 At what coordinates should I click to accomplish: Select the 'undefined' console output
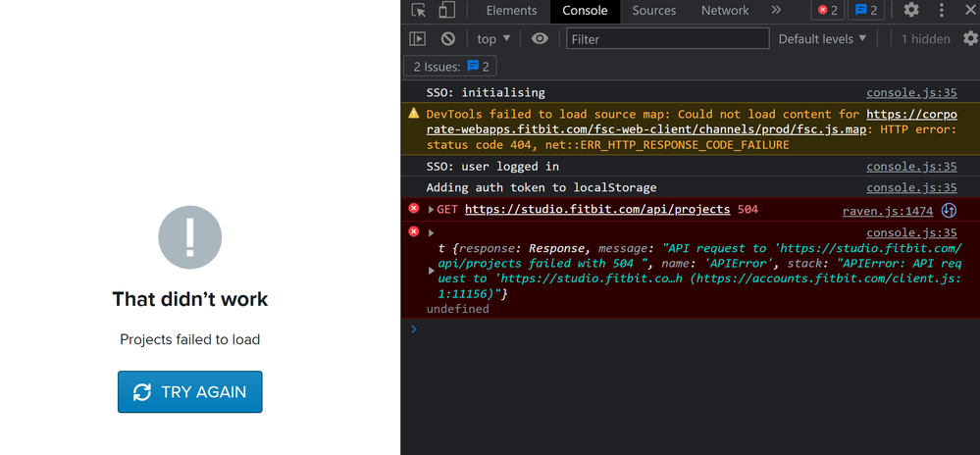click(x=457, y=309)
